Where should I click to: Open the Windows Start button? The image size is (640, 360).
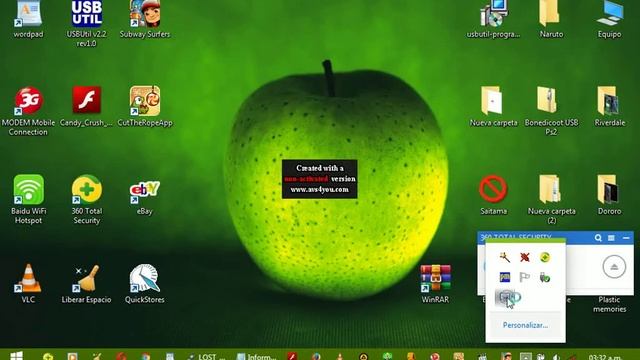(16, 356)
